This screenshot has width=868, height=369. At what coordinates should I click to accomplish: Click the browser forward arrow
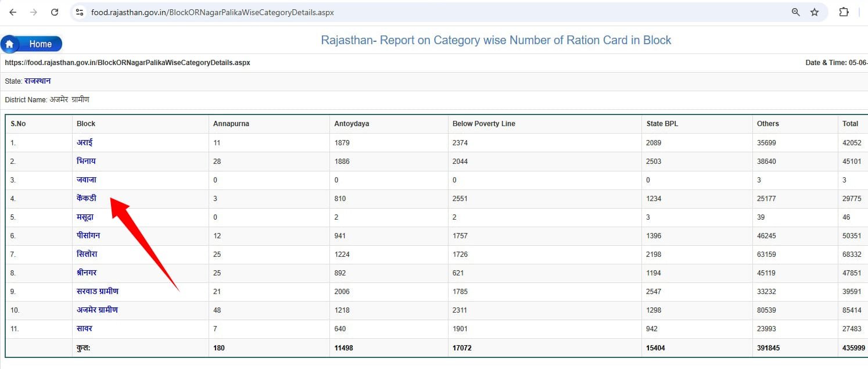click(34, 12)
